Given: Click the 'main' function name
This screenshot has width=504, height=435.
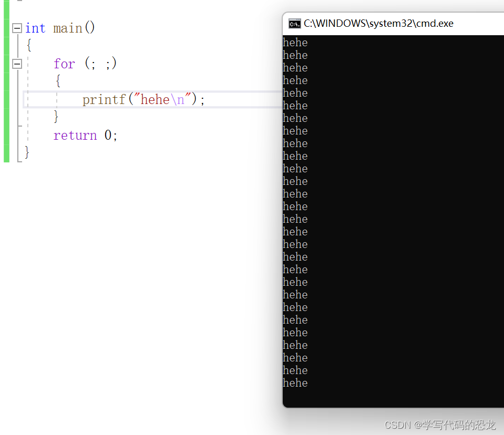Looking at the screenshot, I should click(68, 28).
